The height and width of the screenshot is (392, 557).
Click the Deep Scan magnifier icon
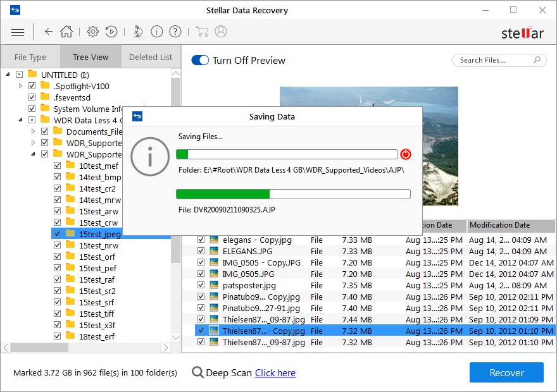pos(197,372)
